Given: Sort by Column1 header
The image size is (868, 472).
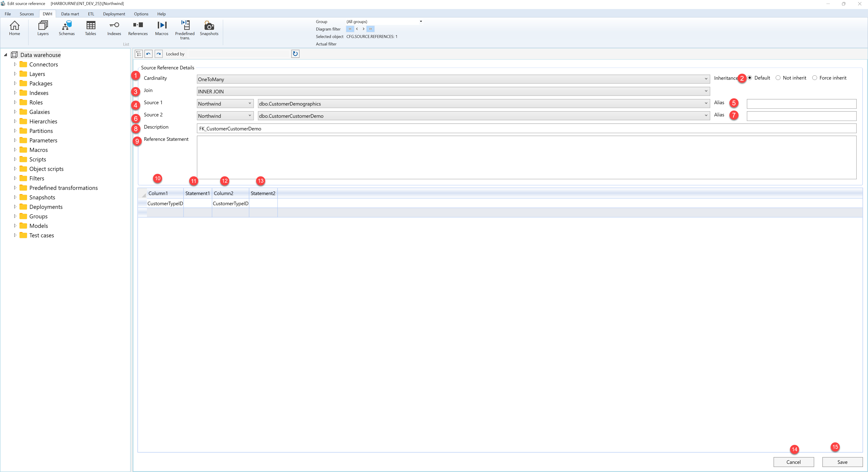Looking at the screenshot, I should [x=165, y=193].
